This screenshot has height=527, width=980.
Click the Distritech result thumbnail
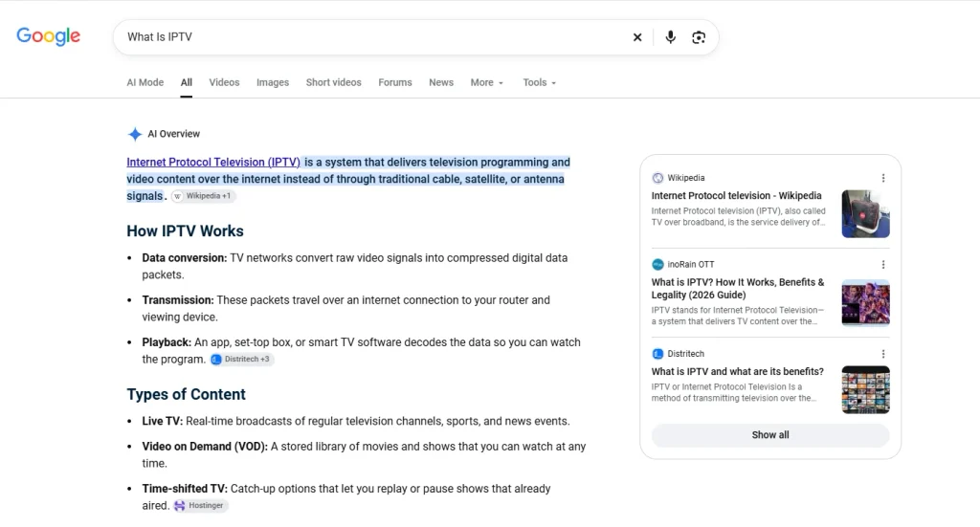(865, 389)
